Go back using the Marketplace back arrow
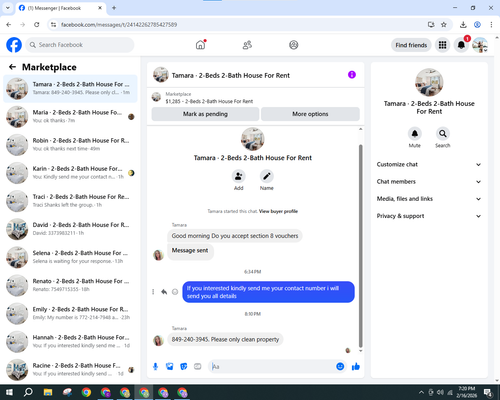500x400 pixels. (12, 67)
